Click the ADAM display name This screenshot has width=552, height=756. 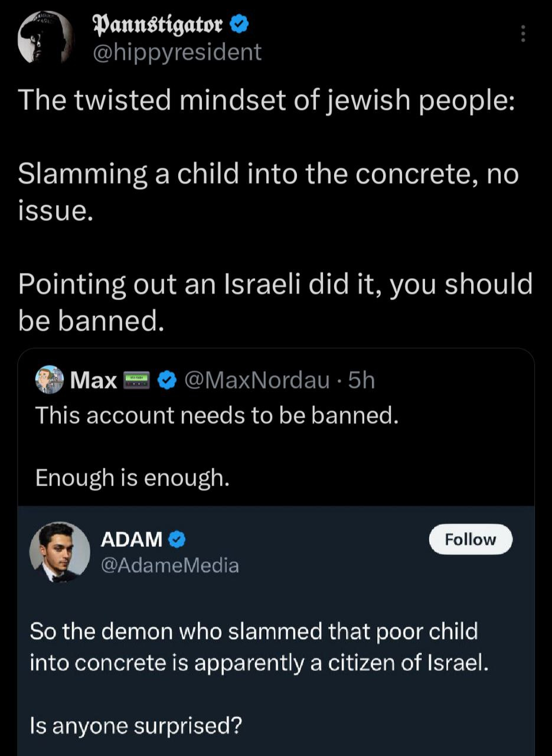tap(132, 539)
